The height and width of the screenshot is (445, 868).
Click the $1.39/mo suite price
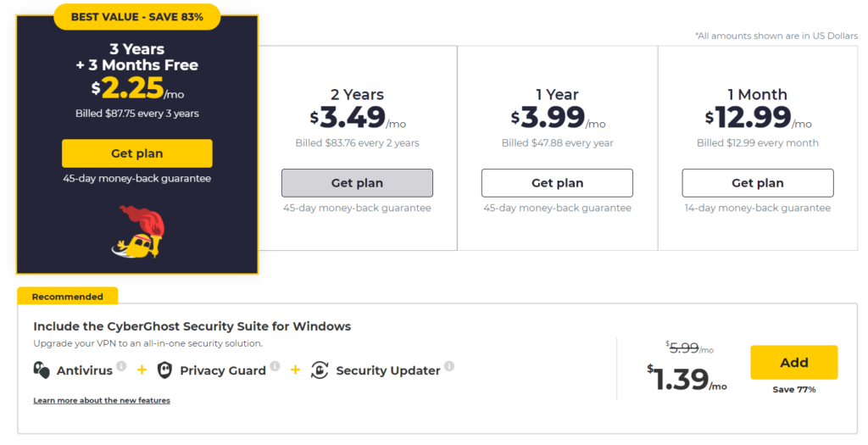[687, 379]
